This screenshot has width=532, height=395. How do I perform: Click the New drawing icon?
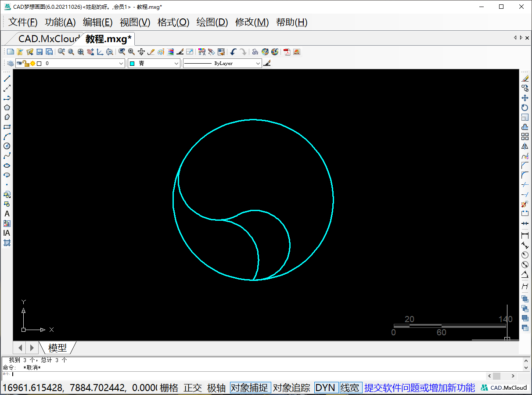pyautogui.click(x=11, y=52)
